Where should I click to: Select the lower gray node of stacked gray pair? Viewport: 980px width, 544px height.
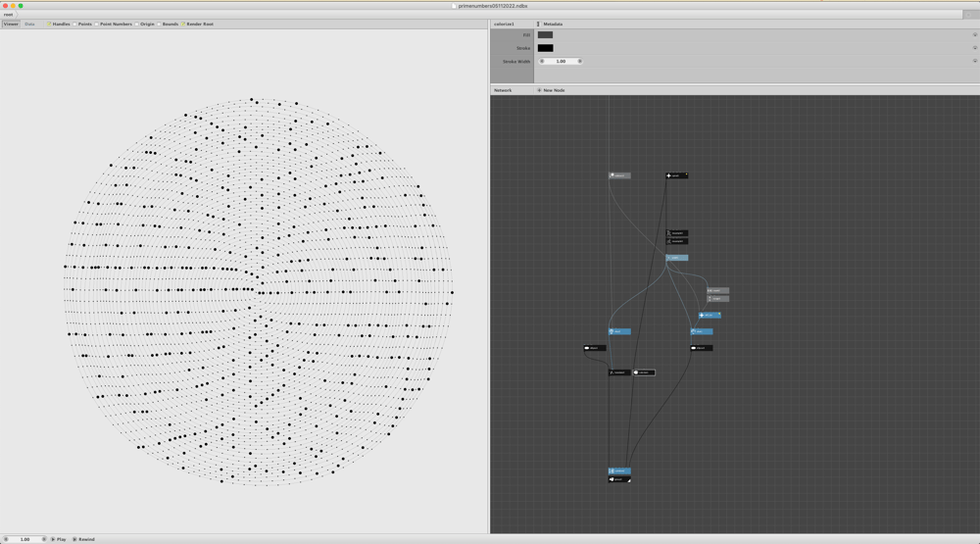(x=717, y=299)
